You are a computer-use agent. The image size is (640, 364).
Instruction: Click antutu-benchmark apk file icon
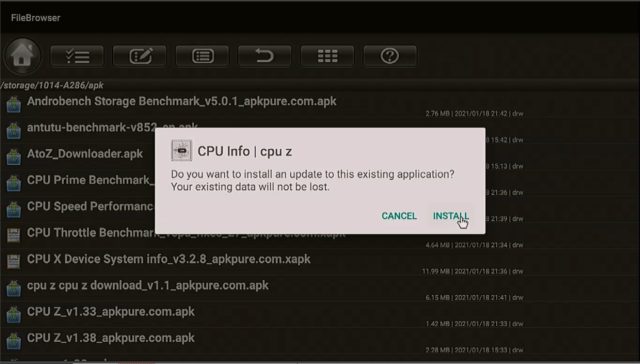coord(13,131)
